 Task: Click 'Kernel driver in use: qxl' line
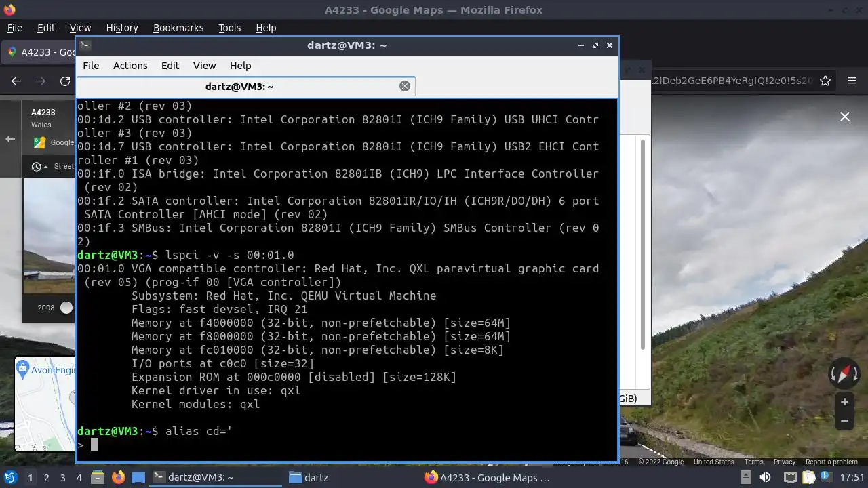(x=216, y=390)
